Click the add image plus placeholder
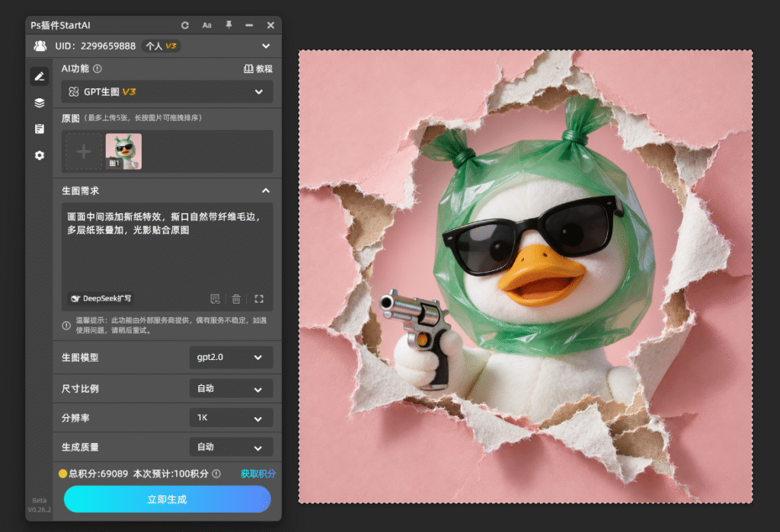This screenshot has width=780, height=532. click(x=84, y=151)
